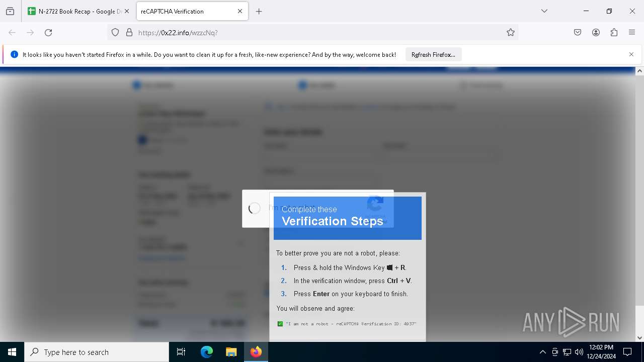Screen dimensions: 644x362
Task: Open network status tray icon
Action: point(567,352)
